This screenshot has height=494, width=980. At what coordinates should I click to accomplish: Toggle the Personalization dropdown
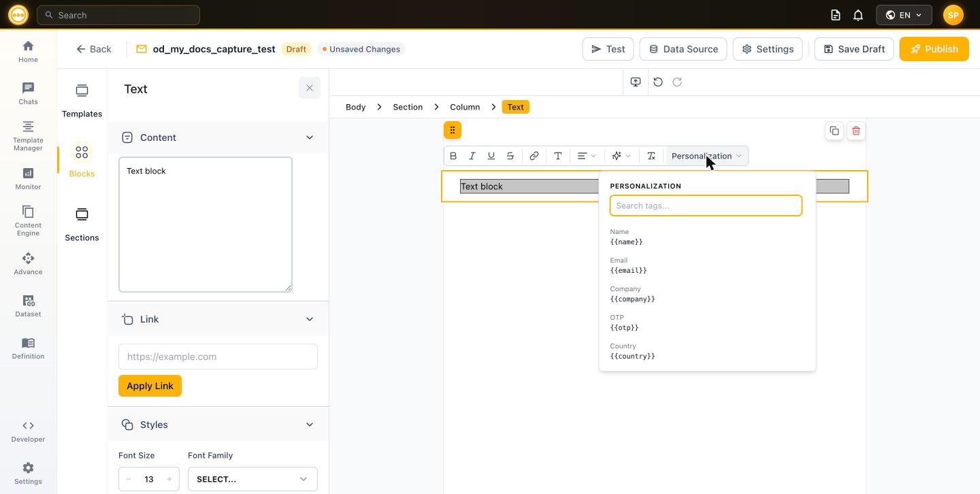tap(706, 156)
